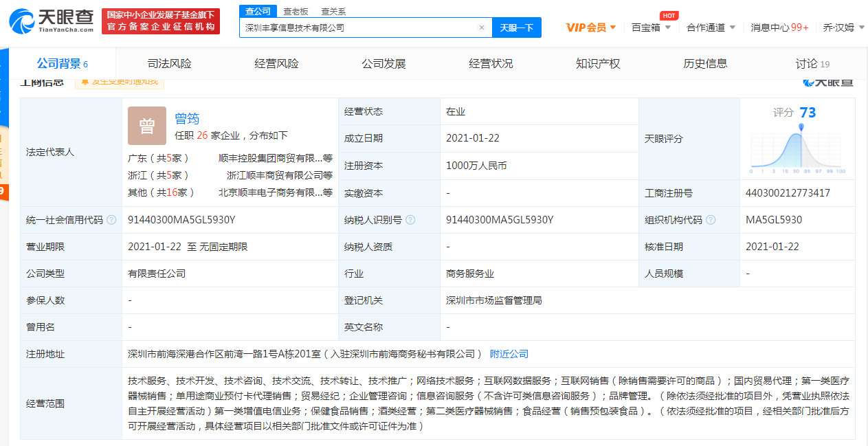The width and height of the screenshot is (868, 446).
Task: Click the 其他（共16家） entry
Action: (161, 192)
